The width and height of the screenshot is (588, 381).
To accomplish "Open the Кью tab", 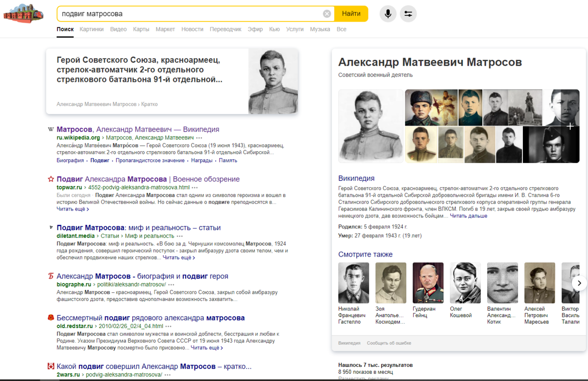I will tap(274, 29).
